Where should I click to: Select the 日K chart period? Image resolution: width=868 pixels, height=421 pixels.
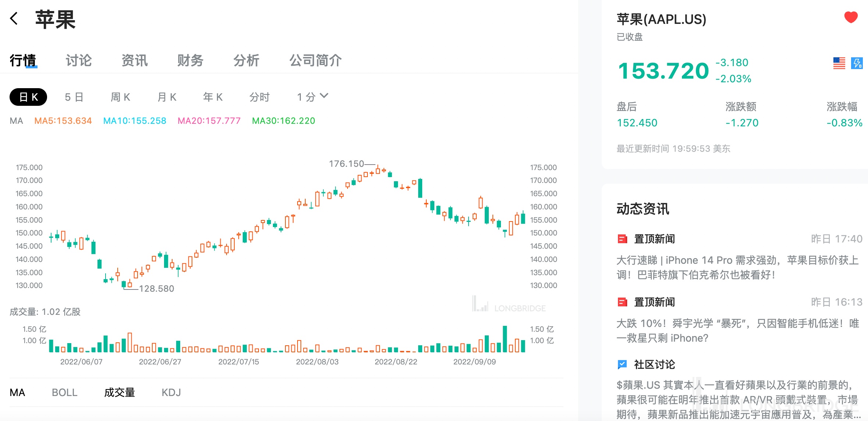[x=28, y=97]
